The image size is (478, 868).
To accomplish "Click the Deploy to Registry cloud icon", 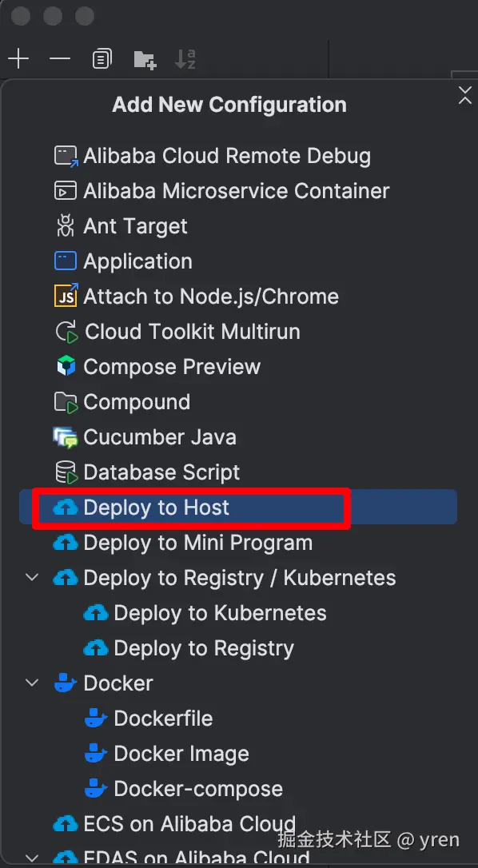I will [95, 648].
